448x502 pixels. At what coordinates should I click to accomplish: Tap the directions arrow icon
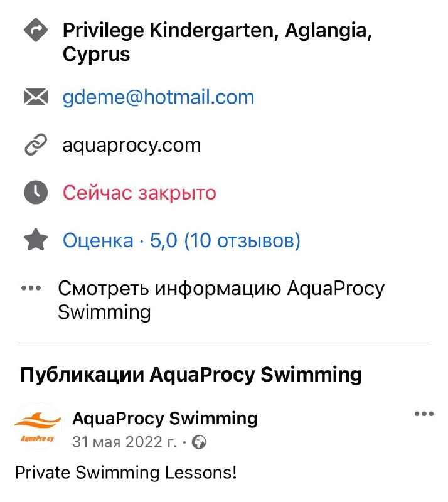(x=36, y=31)
